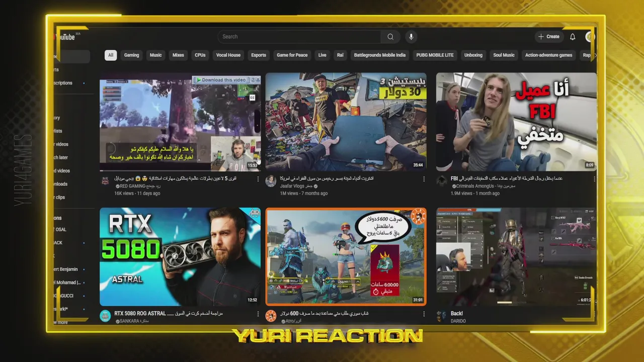The image size is (644, 362).
Task: Open the flea market PlayStation thumbnail
Action: pyautogui.click(x=346, y=122)
